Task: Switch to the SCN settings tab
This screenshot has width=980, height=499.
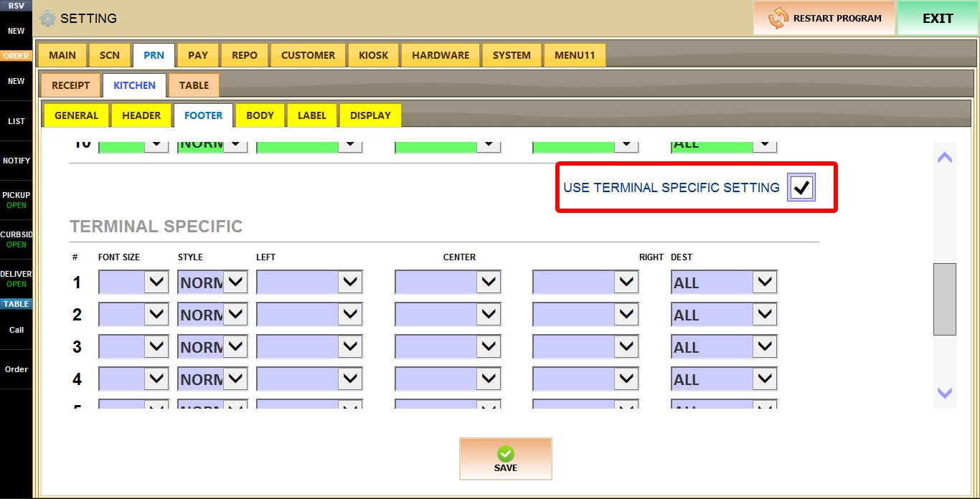Action: click(110, 55)
